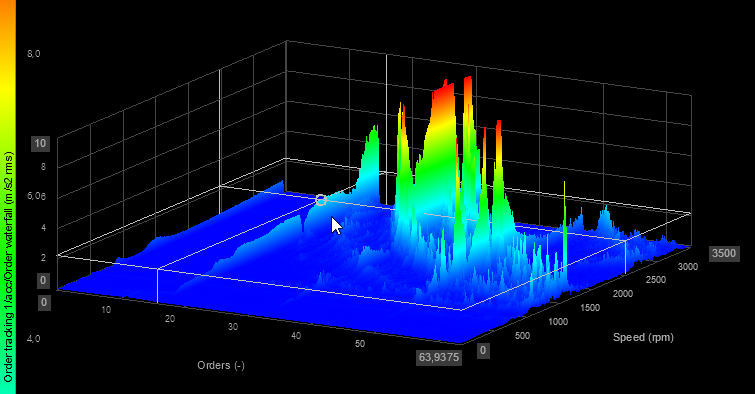Image resolution: width=755 pixels, height=394 pixels.
Task: Click the 50 tick on Orders axis
Action: click(x=360, y=343)
